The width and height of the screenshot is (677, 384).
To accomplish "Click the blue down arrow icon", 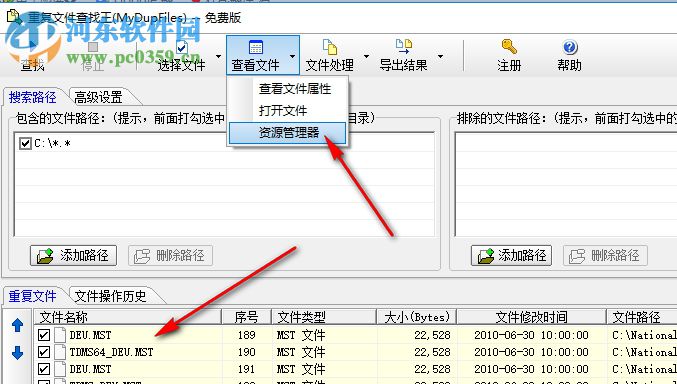I will point(17,353).
